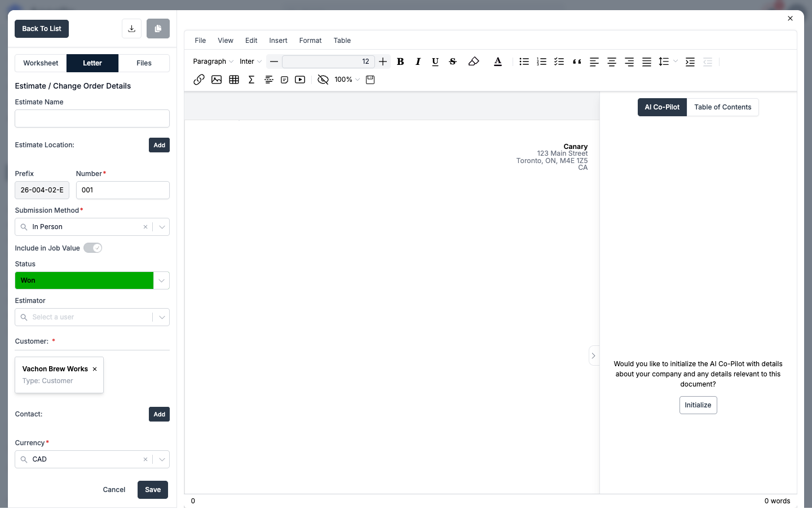Expand the Currency CAD dropdown
The height and width of the screenshot is (518, 812).
coord(162,459)
